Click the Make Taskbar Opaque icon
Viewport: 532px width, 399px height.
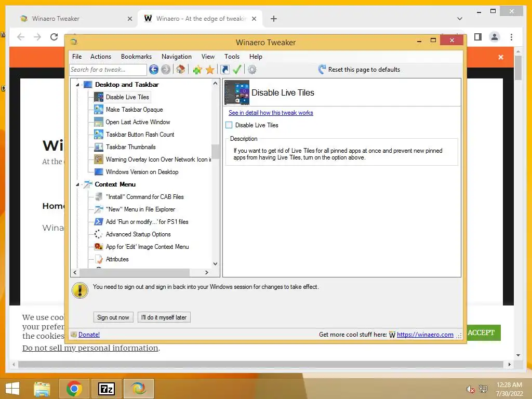[99, 110]
